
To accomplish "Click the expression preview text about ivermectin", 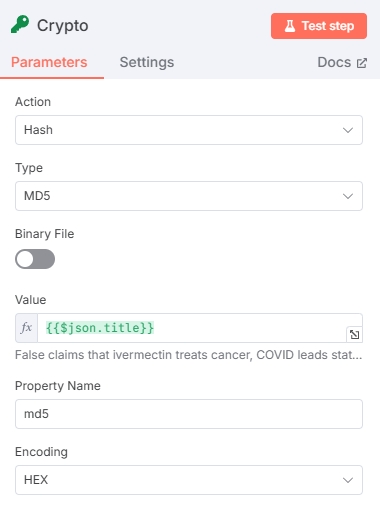I will click(188, 355).
